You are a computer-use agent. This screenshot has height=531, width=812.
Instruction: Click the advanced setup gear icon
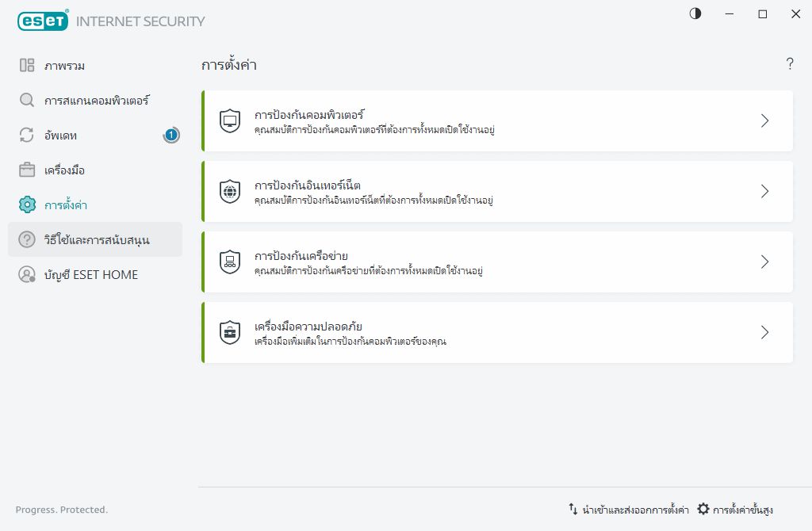coord(703,509)
